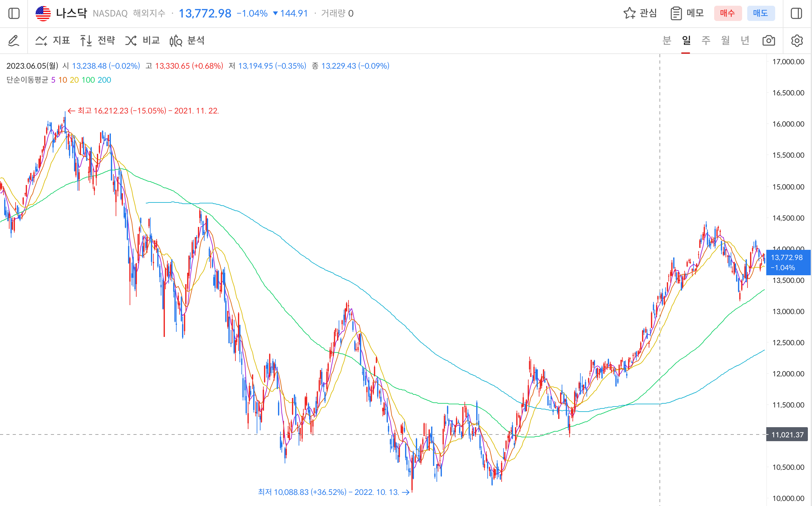Click the US flag NASDAQ icon
The width and height of the screenshot is (812, 506).
tap(43, 13)
